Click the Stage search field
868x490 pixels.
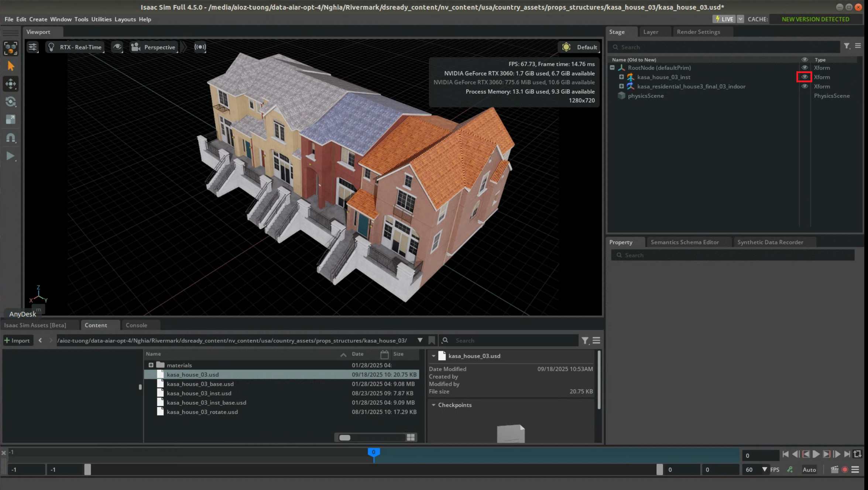click(724, 47)
